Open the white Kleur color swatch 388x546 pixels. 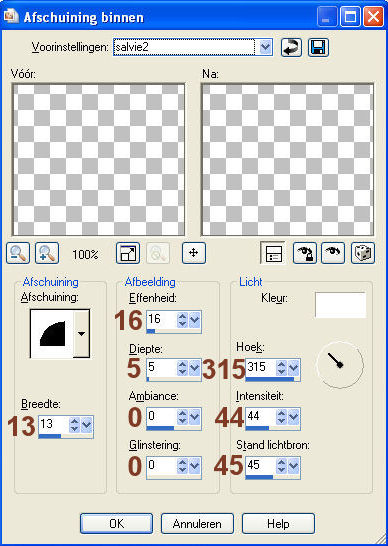click(x=341, y=305)
